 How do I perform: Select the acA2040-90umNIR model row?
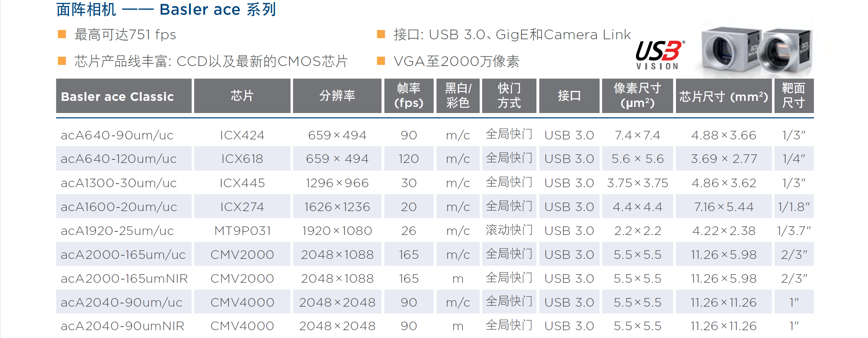[122, 326]
